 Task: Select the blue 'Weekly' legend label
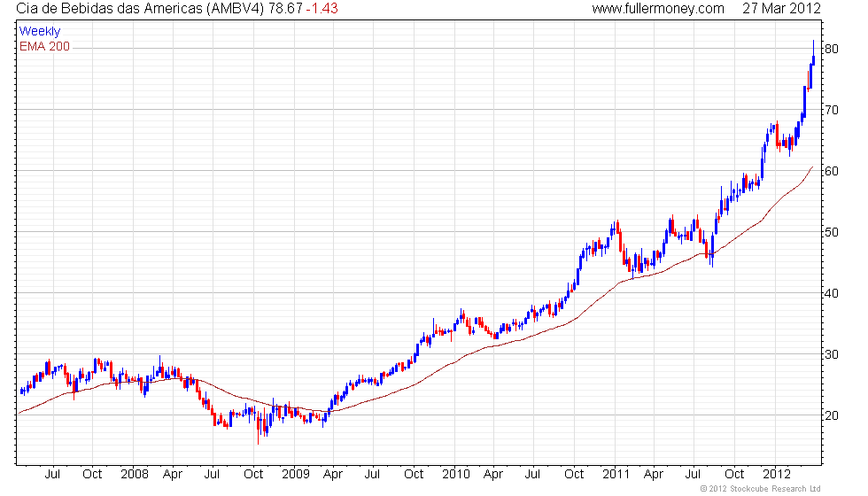(x=39, y=32)
